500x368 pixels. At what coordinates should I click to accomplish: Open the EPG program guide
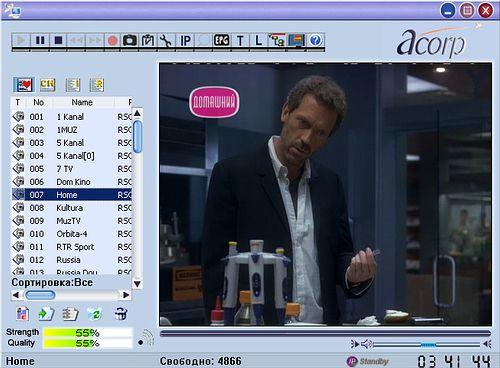[x=221, y=41]
